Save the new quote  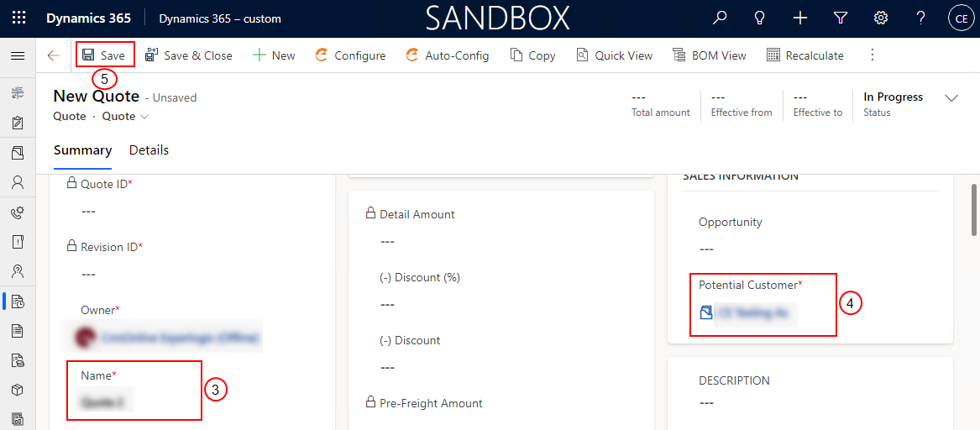(x=104, y=55)
